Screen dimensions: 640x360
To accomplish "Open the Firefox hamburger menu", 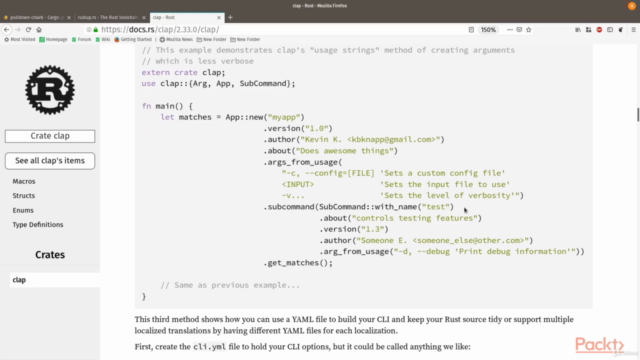I will [633, 30].
